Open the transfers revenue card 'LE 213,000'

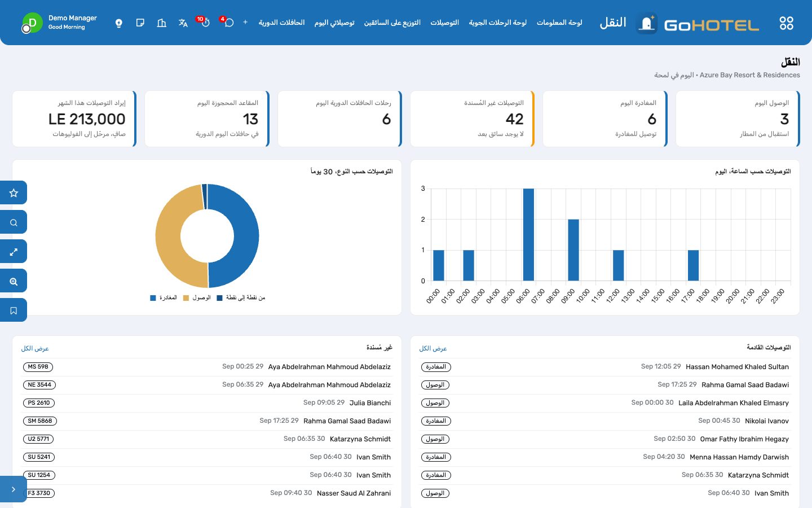click(x=74, y=119)
